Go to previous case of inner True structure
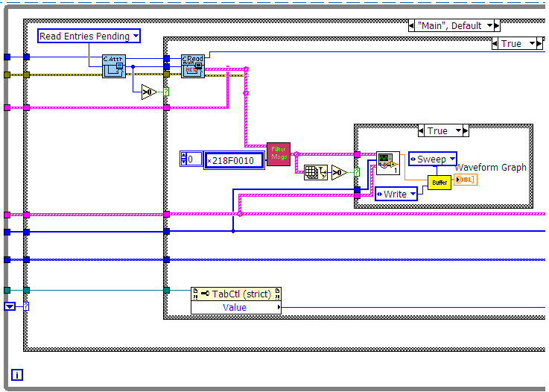549x392 pixels. [x=421, y=130]
